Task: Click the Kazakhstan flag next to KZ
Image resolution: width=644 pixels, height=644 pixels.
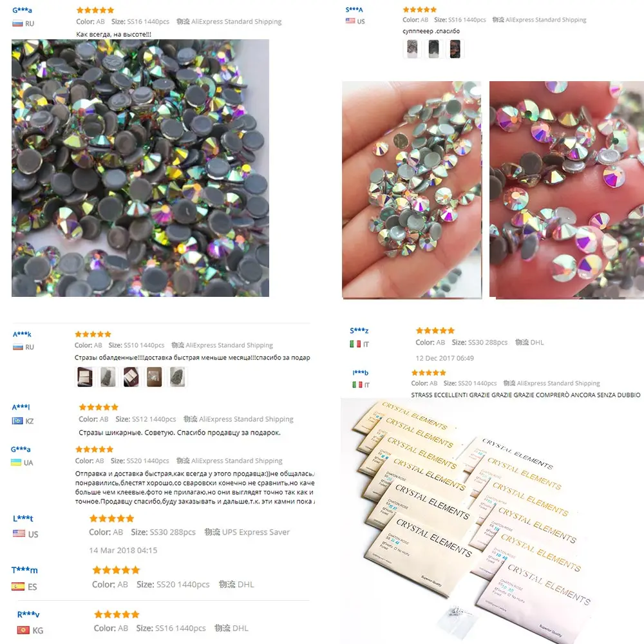Action: pos(17,421)
